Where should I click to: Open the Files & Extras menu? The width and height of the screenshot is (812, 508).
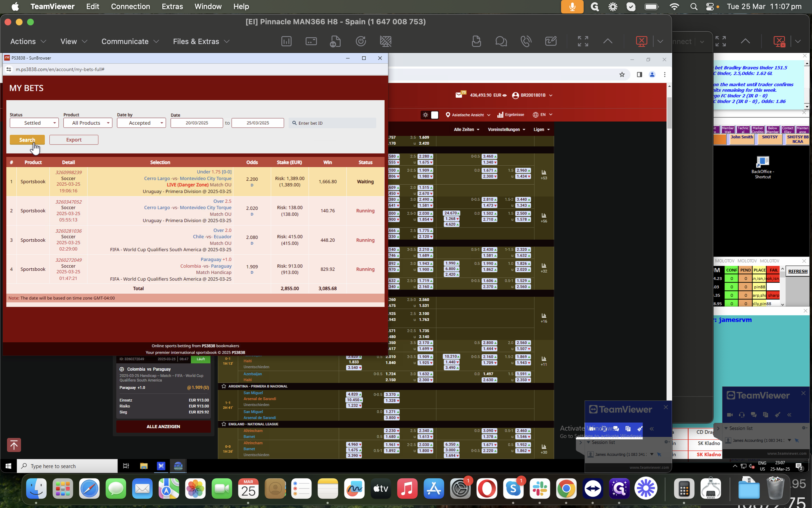(x=201, y=41)
